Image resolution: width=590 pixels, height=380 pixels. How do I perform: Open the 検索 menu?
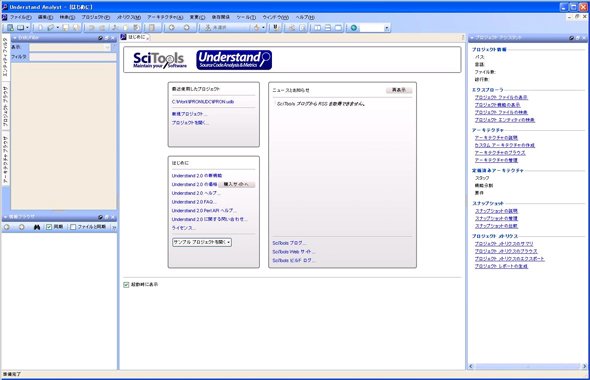[x=67, y=17]
